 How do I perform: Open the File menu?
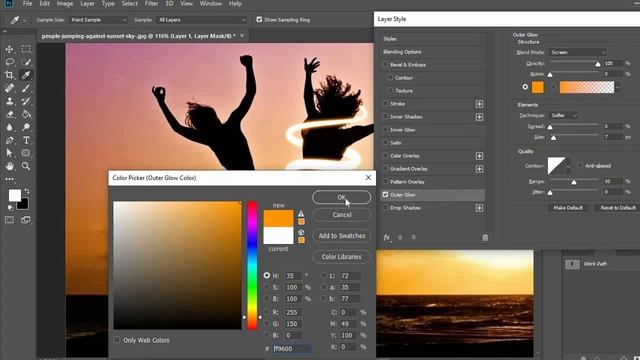pyautogui.click(x=27, y=4)
